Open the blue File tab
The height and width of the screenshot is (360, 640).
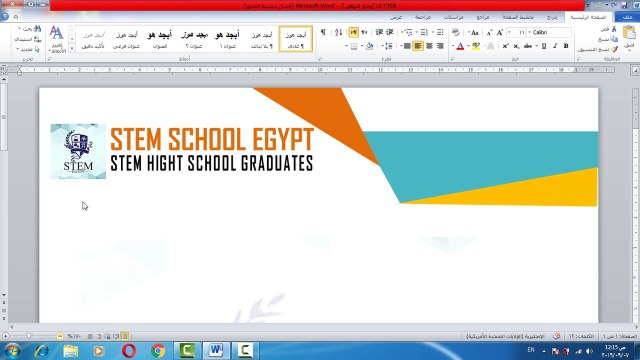[x=627, y=17]
